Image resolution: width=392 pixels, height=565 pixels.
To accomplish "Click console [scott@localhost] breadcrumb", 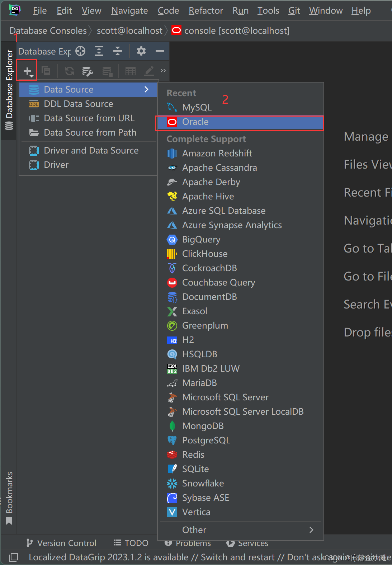I will [231, 31].
